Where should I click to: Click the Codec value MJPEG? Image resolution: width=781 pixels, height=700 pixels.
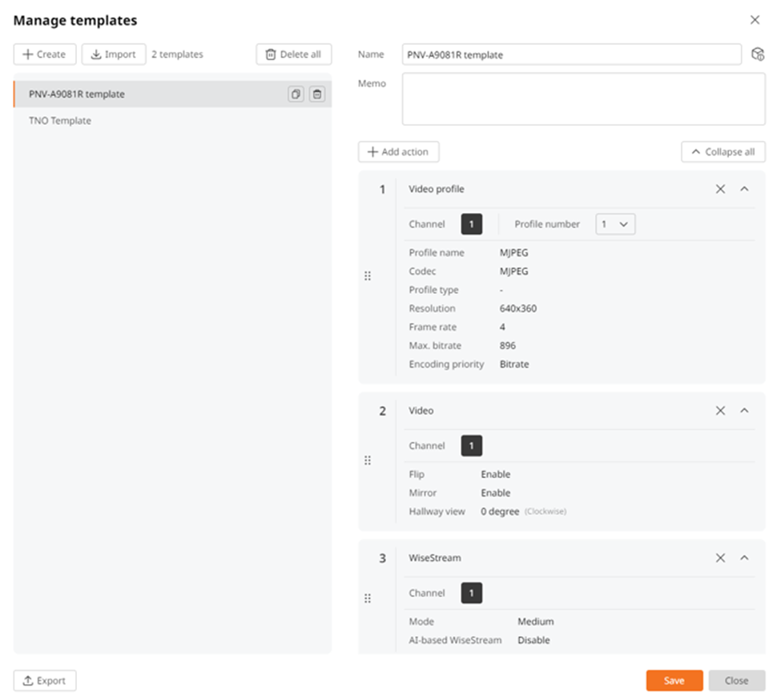514,272
